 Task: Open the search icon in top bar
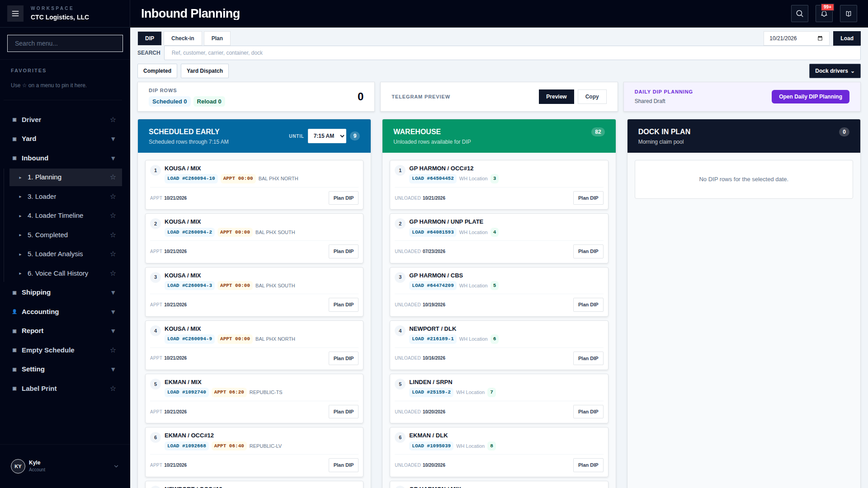click(800, 14)
